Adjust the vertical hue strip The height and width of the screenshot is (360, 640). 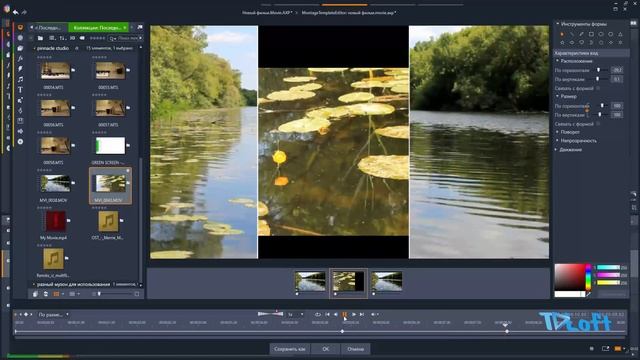click(x=588, y=277)
